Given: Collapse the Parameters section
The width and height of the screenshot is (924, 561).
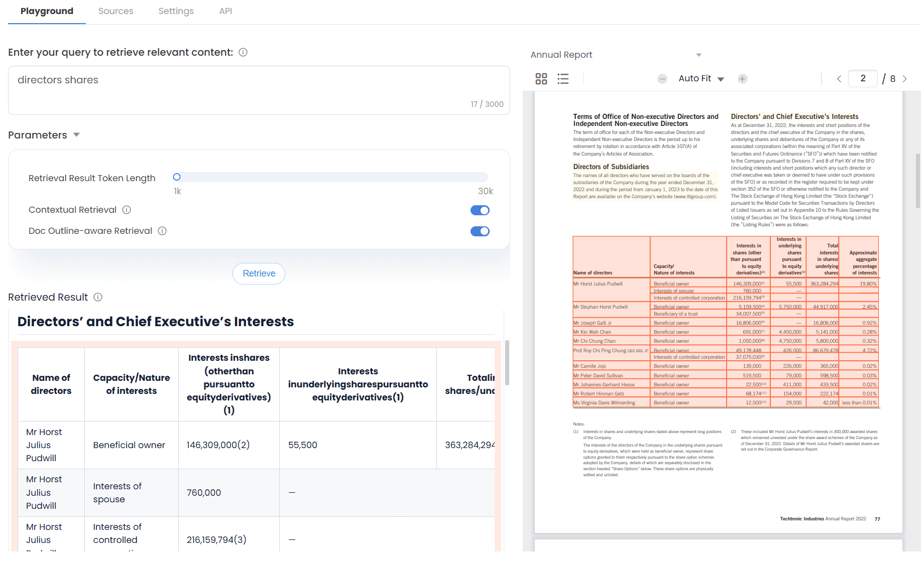Looking at the screenshot, I should (76, 135).
